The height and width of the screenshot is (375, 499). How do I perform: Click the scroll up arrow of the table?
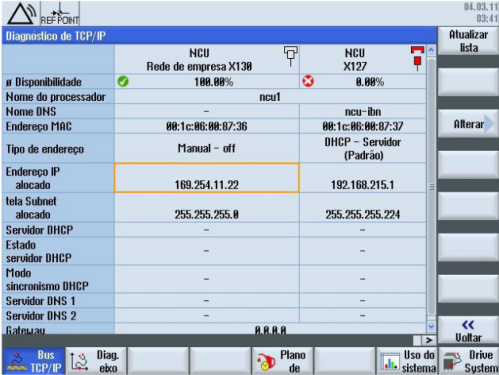click(431, 51)
